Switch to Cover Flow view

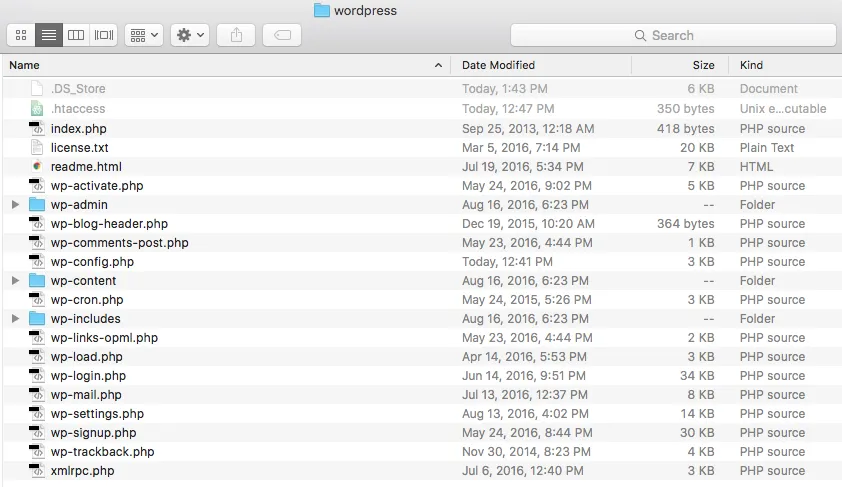(104, 35)
